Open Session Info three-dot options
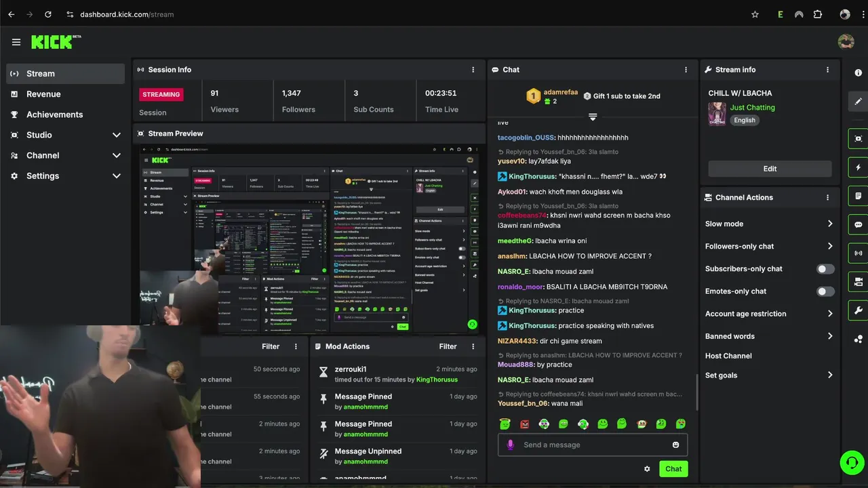Screen dimensions: 868x488 (473, 70)
